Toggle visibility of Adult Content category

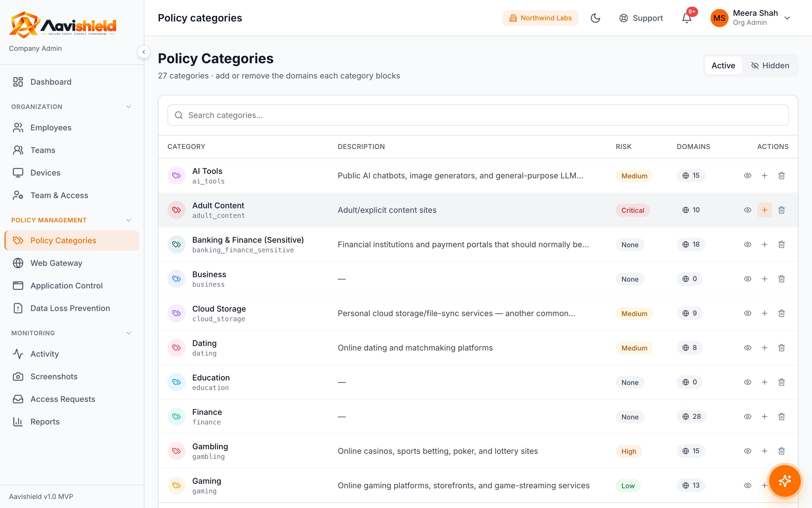click(748, 210)
